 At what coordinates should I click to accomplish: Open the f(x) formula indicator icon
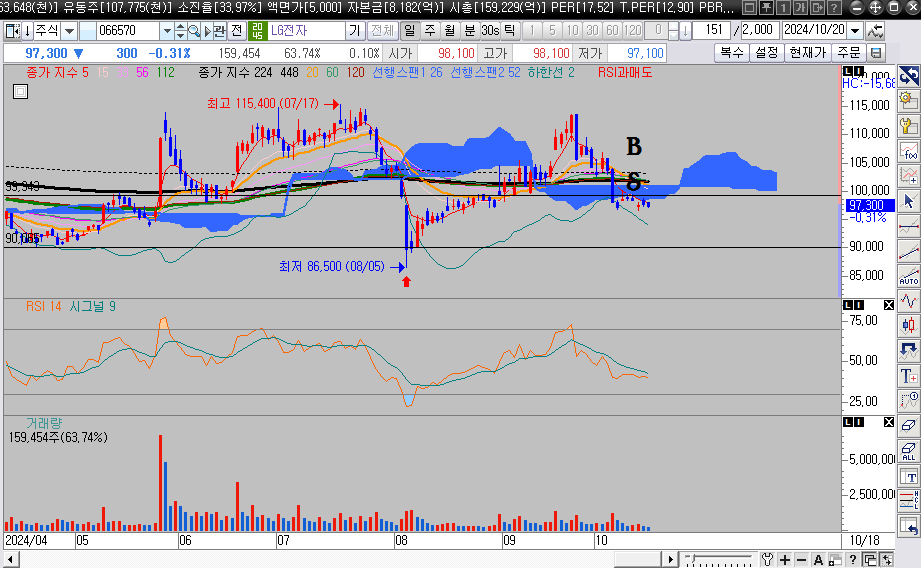click(909, 151)
